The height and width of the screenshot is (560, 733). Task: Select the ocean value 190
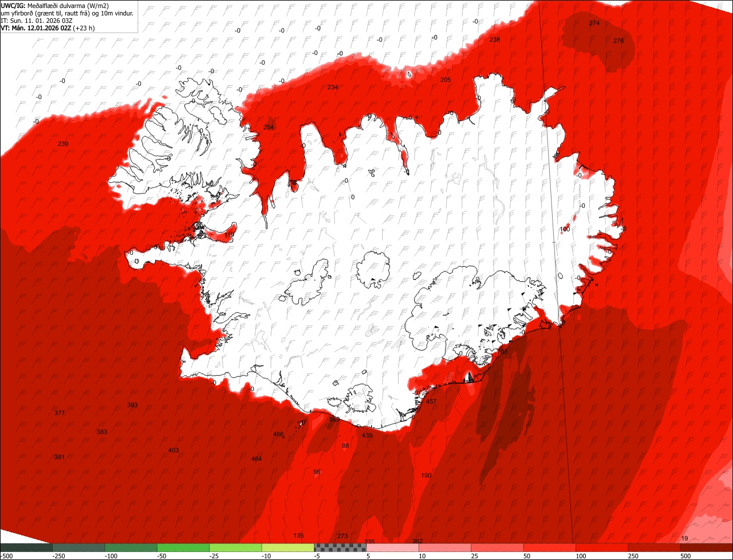click(426, 475)
